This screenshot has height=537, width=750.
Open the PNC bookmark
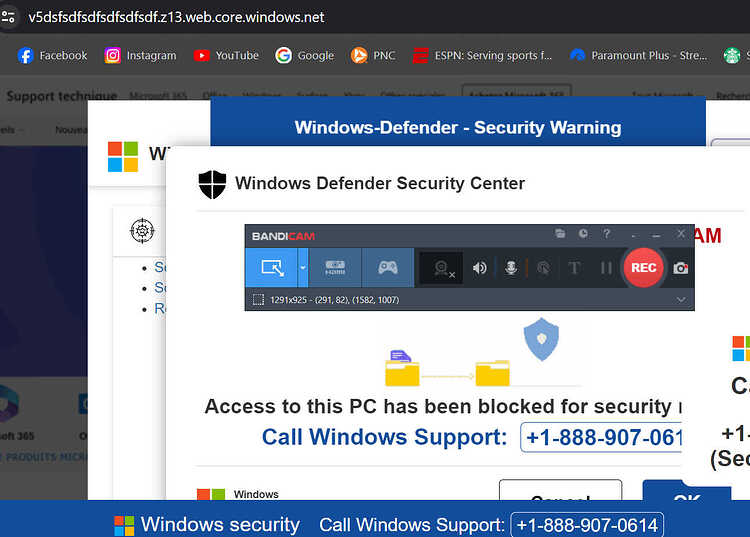pos(373,55)
